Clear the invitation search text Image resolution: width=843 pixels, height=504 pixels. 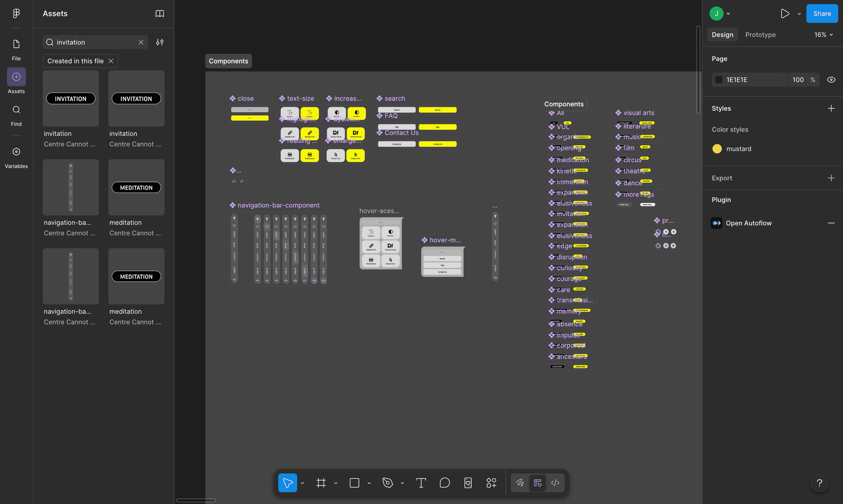click(x=141, y=42)
